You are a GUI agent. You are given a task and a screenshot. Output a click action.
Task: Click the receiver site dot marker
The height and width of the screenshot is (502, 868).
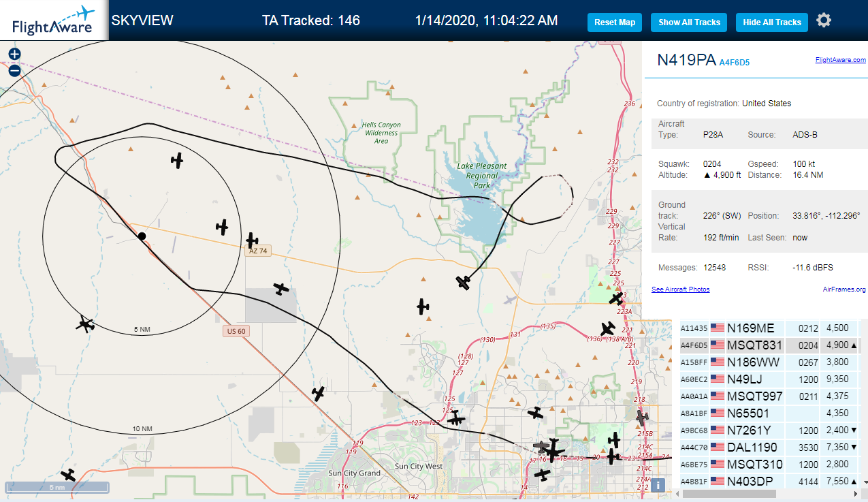[142, 236]
